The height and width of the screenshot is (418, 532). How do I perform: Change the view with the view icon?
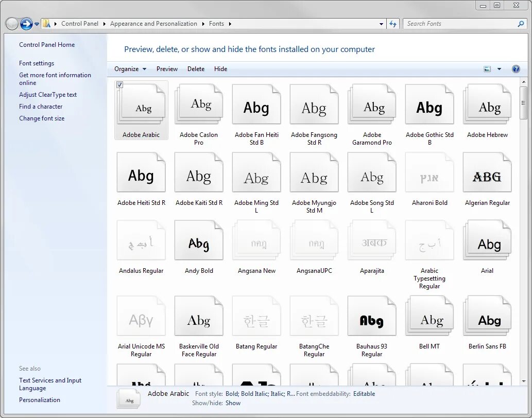point(487,69)
